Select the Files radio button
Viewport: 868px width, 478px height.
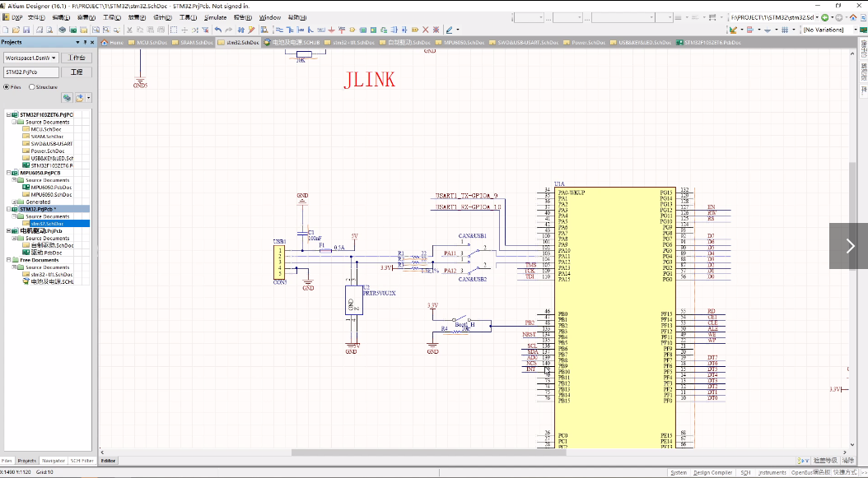pos(7,87)
